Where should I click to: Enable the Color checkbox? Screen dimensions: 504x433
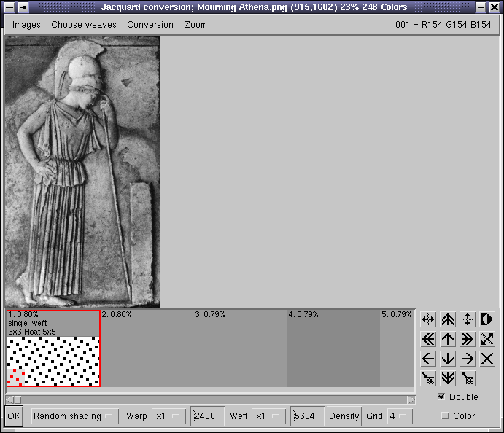[x=445, y=416]
